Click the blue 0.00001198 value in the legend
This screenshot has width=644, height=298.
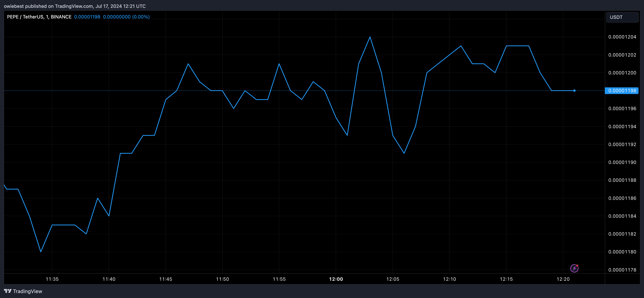(x=87, y=17)
